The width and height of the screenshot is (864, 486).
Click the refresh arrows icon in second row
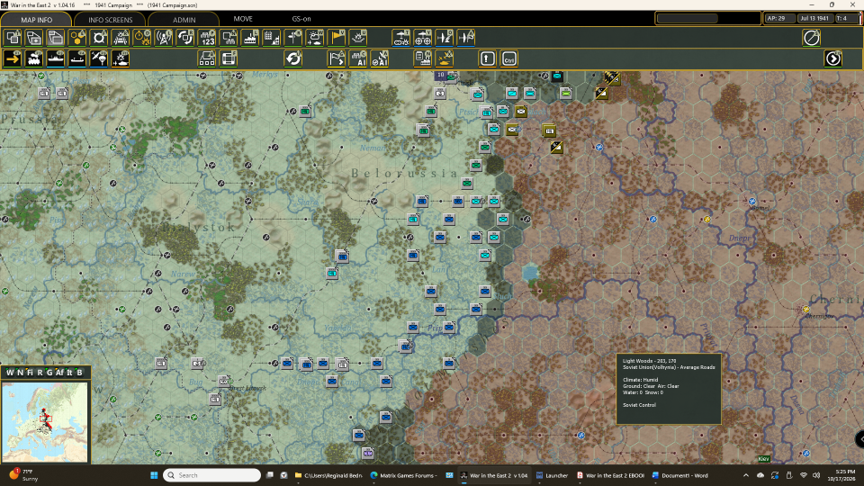pos(293,58)
